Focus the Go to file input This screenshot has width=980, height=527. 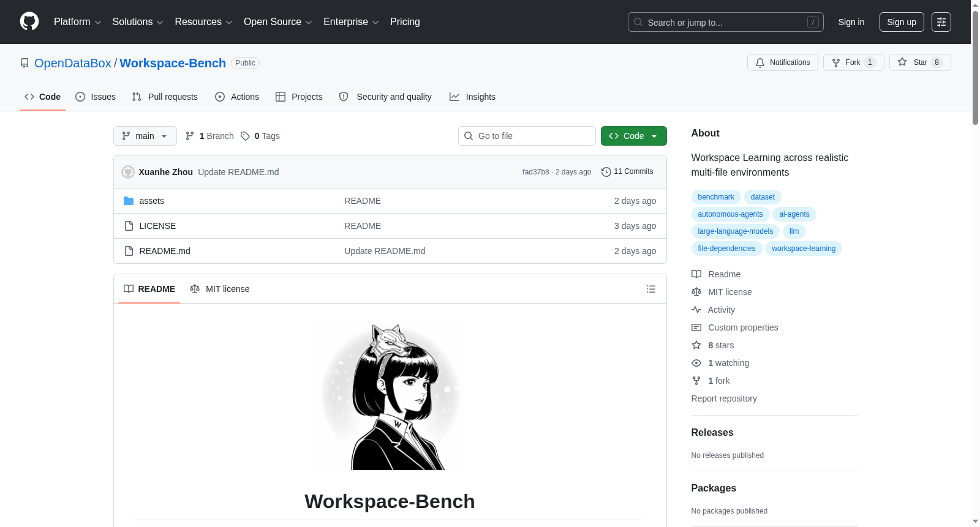[527, 136]
